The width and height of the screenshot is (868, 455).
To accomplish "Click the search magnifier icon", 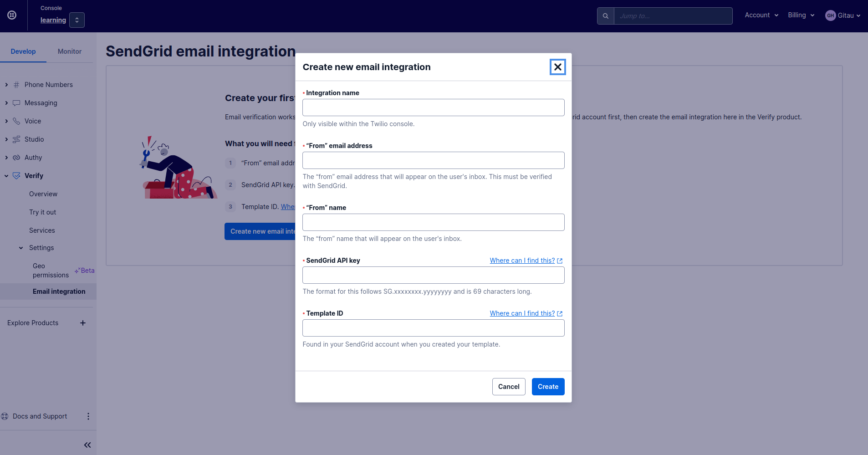I will 606,16.
